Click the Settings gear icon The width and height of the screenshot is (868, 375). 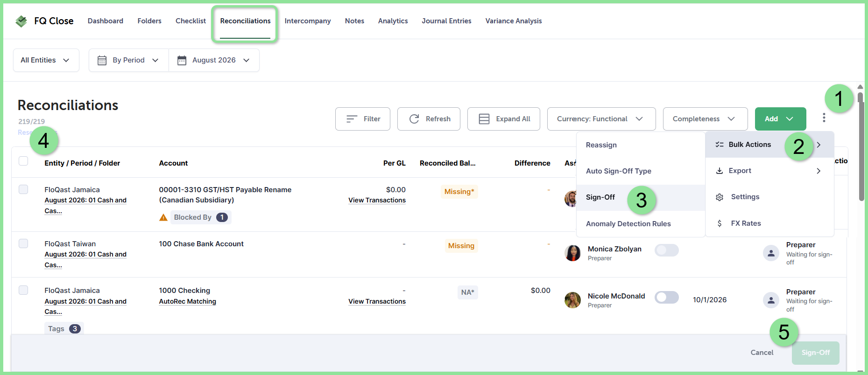[x=720, y=197]
